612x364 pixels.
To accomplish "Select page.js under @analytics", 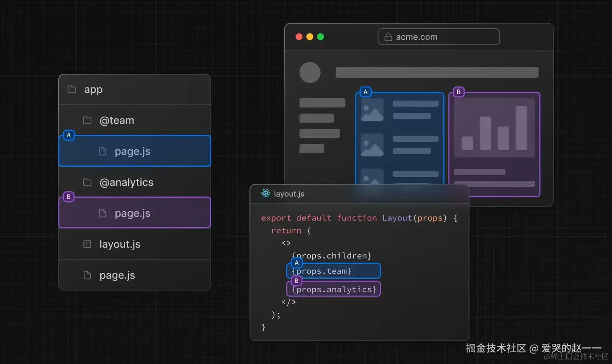I will (135, 213).
